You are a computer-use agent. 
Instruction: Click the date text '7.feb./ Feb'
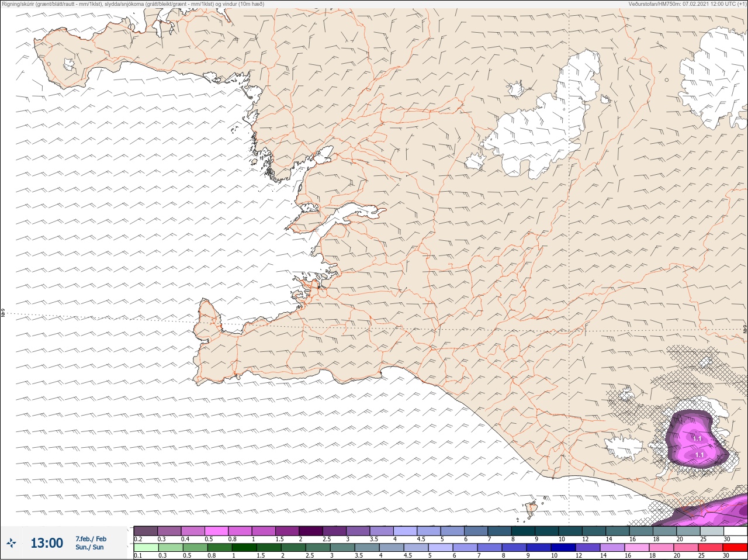pyautogui.click(x=91, y=539)
